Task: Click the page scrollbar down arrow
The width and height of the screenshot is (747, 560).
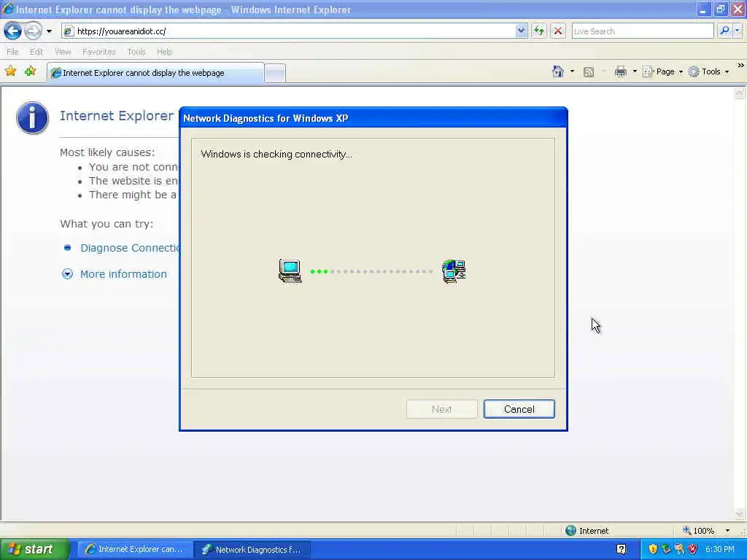Action: click(x=740, y=513)
